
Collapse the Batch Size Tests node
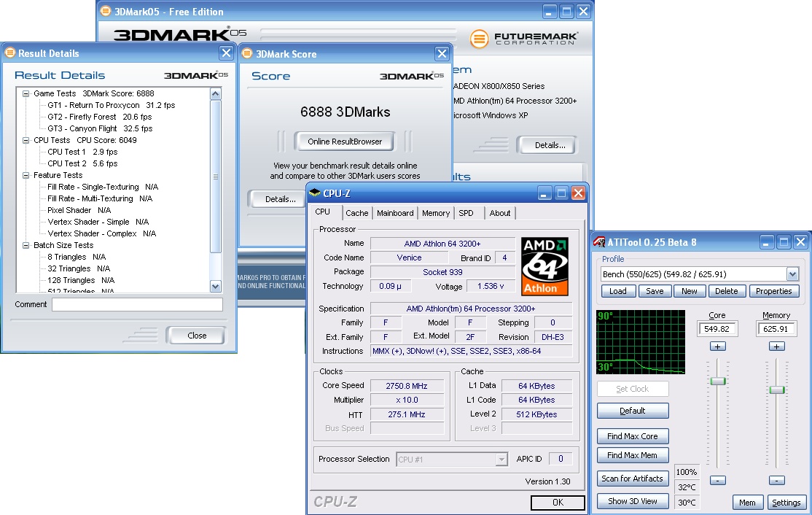pyautogui.click(x=26, y=246)
